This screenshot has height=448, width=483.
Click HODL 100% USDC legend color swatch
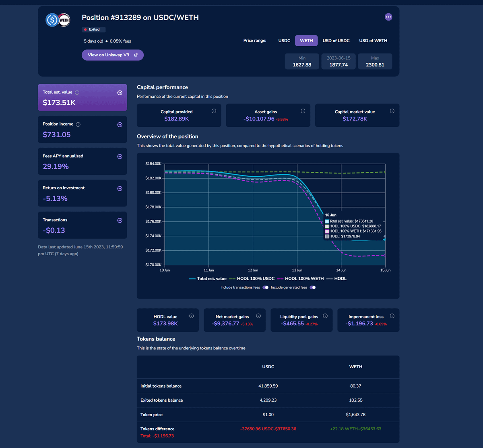(x=232, y=279)
